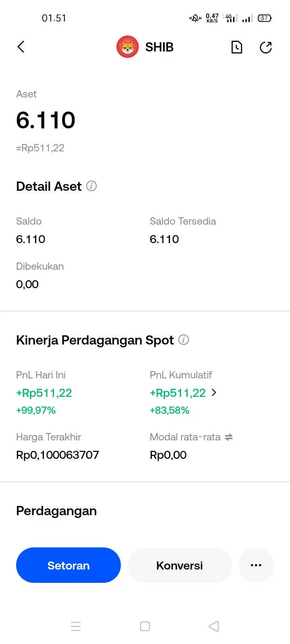Tap the back arrow icon
Screen dimensions: 290x644
(21, 47)
